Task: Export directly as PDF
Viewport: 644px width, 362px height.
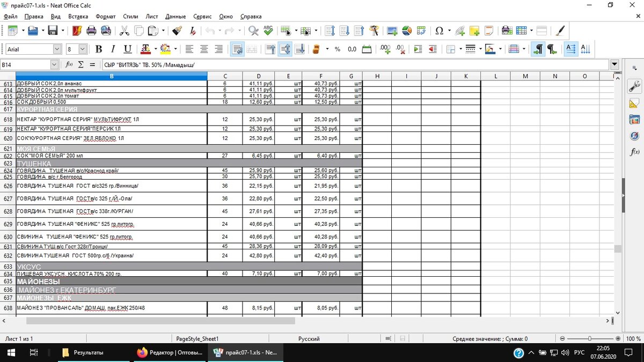Action: [x=76, y=31]
